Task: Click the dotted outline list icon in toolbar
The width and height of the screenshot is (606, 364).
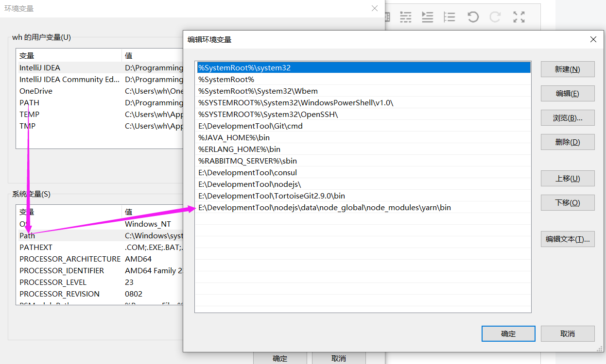Action: (405, 17)
